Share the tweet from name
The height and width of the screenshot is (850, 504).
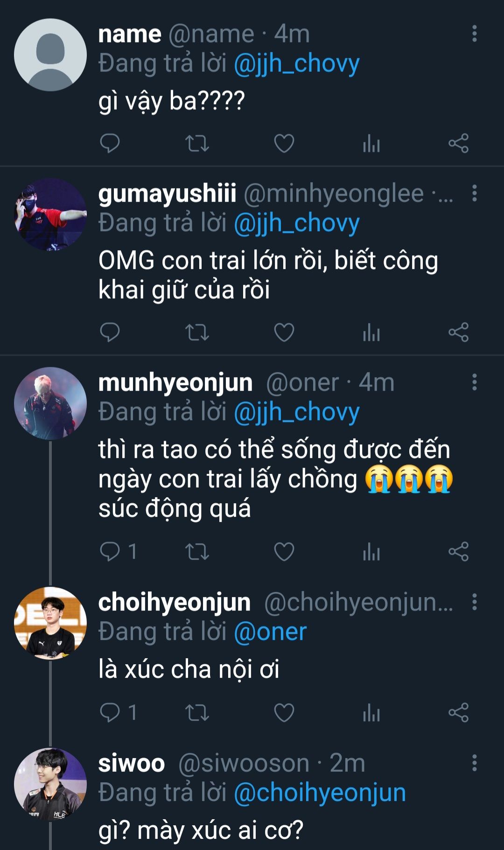tap(458, 143)
